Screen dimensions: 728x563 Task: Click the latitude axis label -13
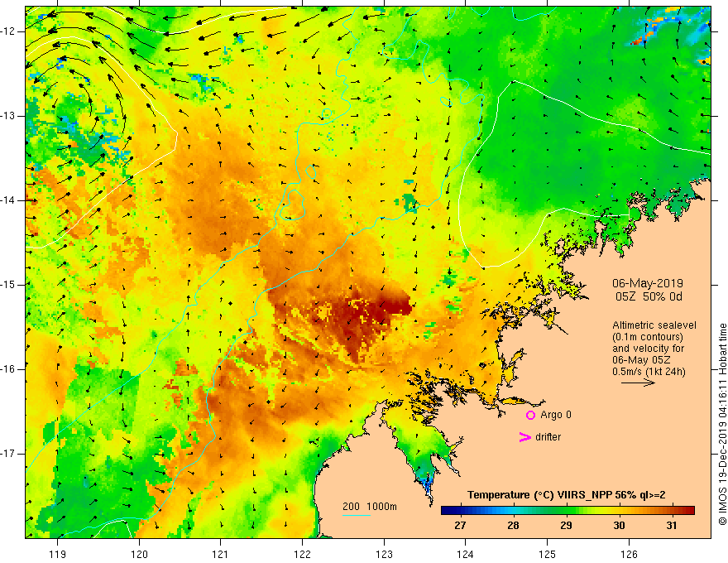9,116
